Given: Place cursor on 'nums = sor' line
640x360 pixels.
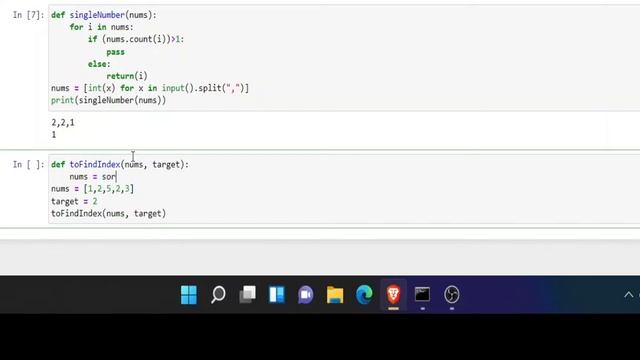Looking at the screenshot, I should click(93, 177).
